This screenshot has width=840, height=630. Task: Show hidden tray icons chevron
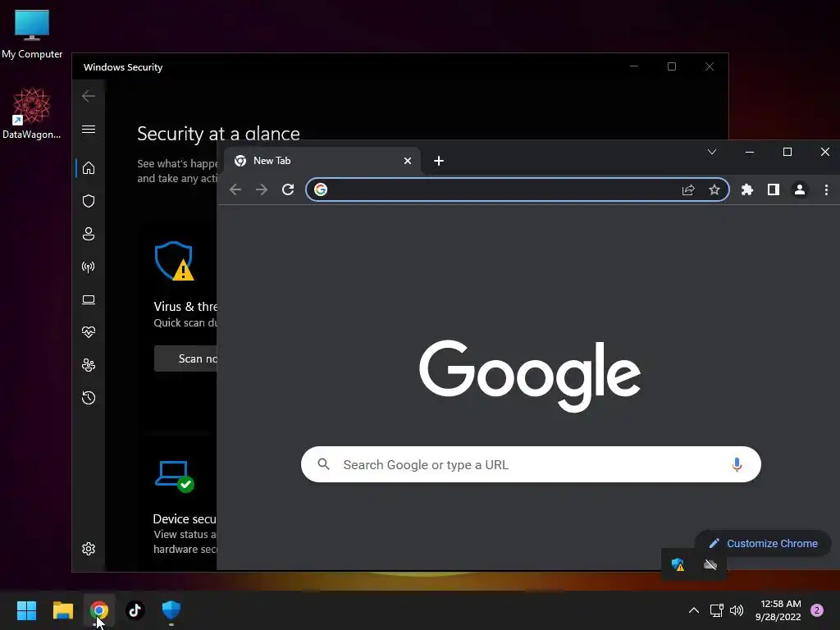[694, 610]
